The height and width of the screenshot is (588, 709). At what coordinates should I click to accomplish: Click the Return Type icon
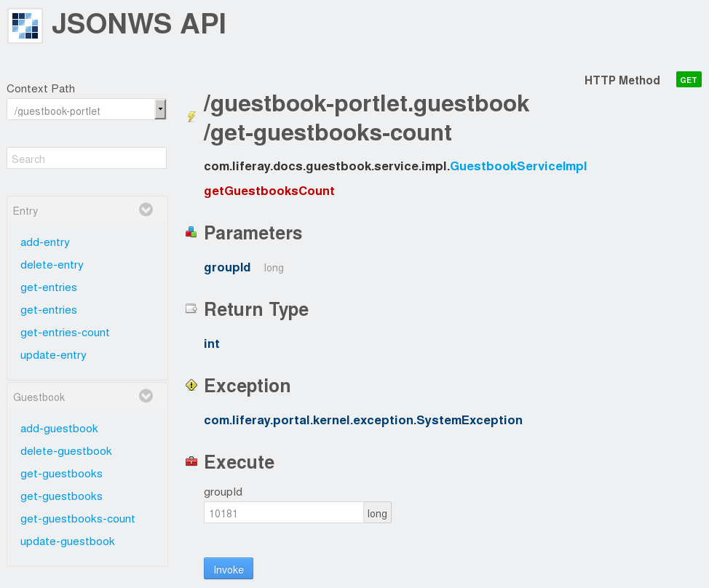coord(191,309)
